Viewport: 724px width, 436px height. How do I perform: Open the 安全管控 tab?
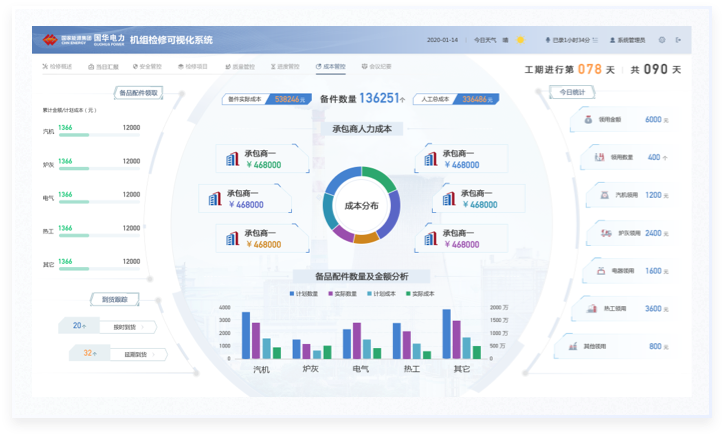[x=146, y=66]
